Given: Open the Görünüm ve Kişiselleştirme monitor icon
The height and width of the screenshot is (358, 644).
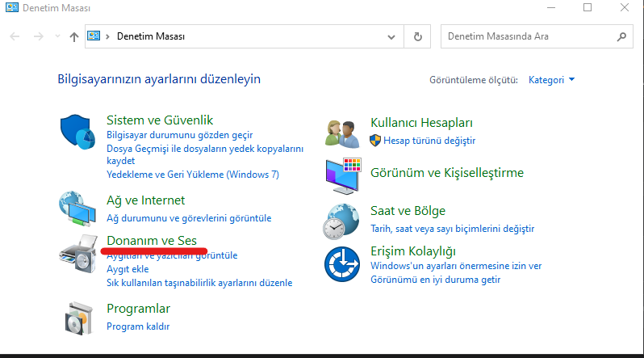Looking at the screenshot, I should [x=343, y=175].
